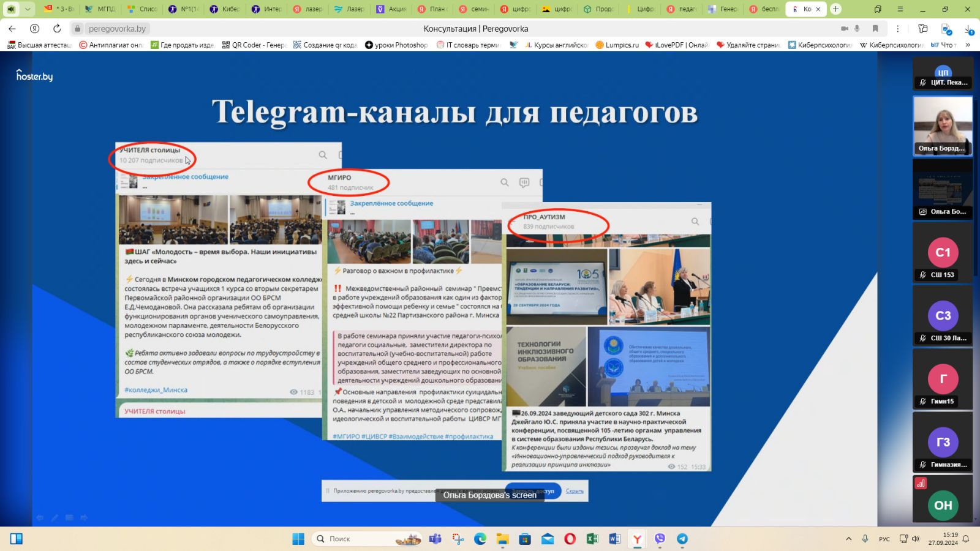This screenshot has height=551, width=980.
Task: Open Microsoft Store from the taskbar
Action: pos(525,539)
